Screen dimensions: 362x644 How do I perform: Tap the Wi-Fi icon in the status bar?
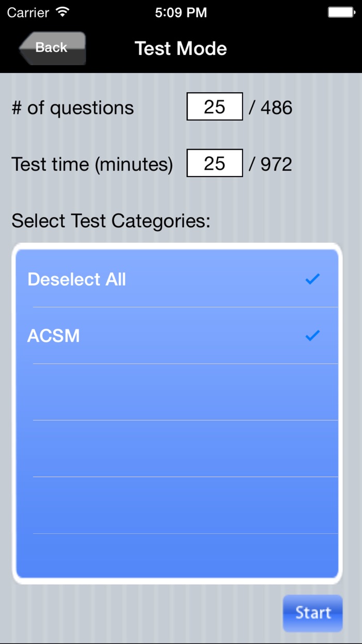click(x=62, y=11)
